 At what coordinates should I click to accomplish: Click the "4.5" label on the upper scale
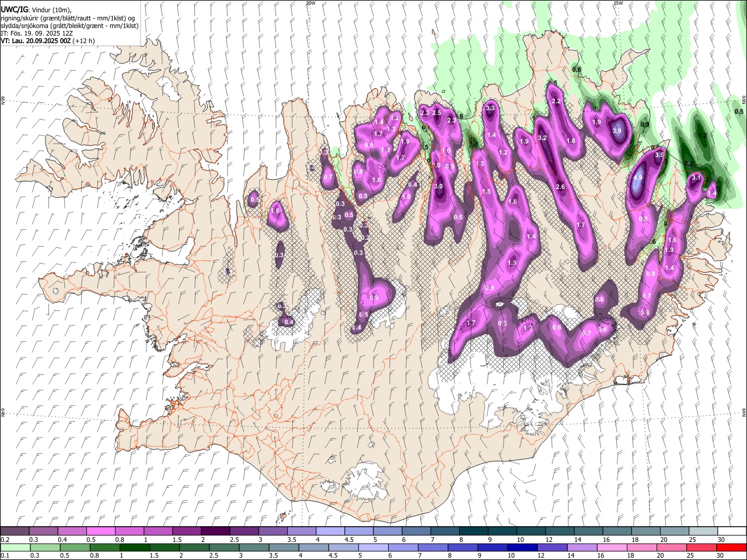point(349,539)
